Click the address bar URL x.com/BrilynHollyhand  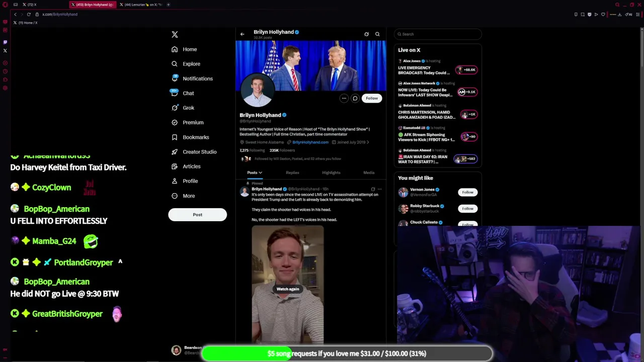tap(60, 14)
